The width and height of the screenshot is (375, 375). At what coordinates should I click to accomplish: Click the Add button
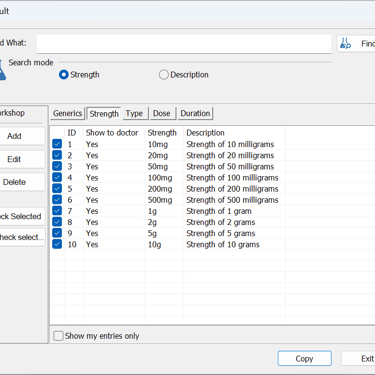[22, 136]
